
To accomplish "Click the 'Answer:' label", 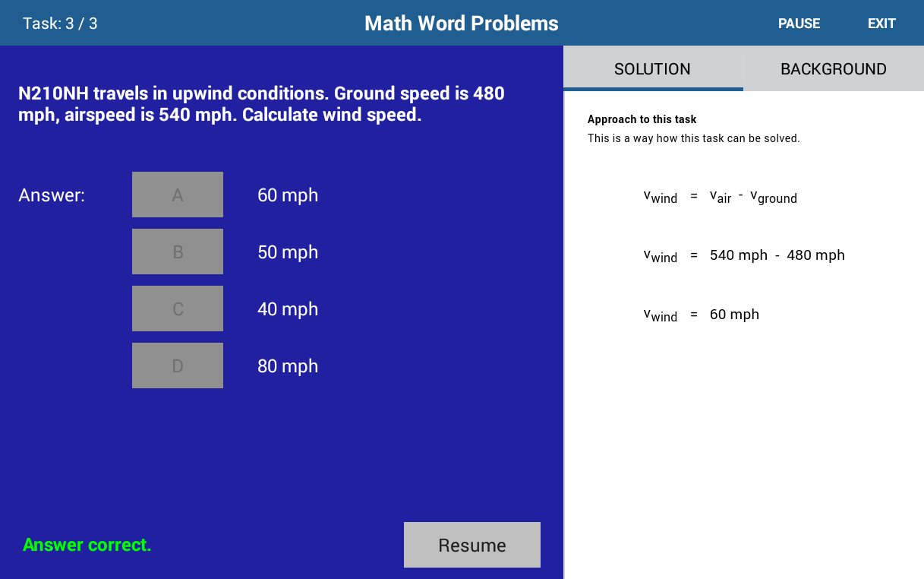I will tap(52, 195).
